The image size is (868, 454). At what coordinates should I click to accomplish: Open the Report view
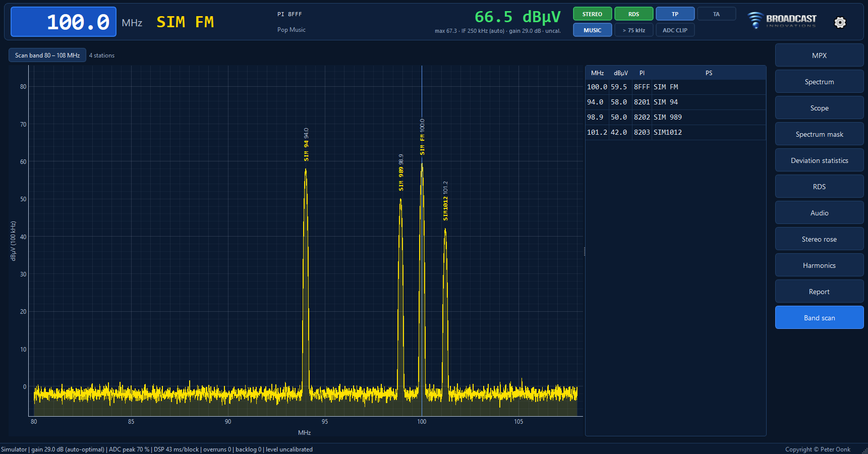point(819,292)
